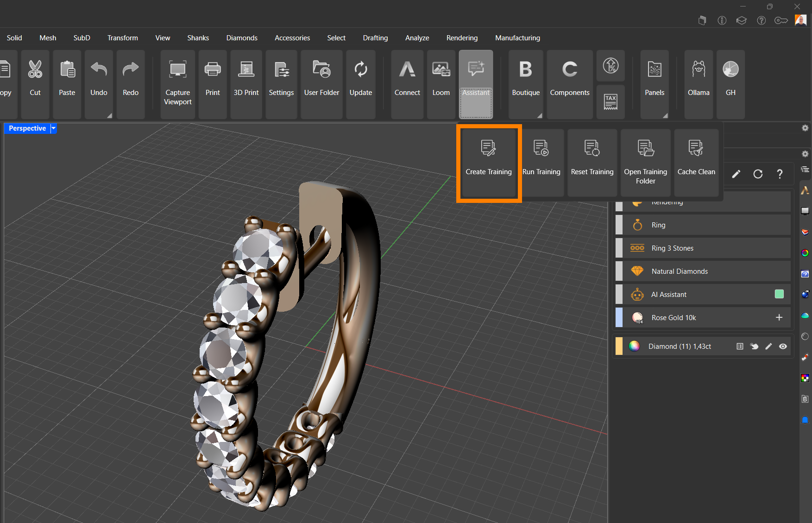This screenshot has height=523, width=812.
Task: Select the Ring 3 Stones entry
Action: point(672,248)
